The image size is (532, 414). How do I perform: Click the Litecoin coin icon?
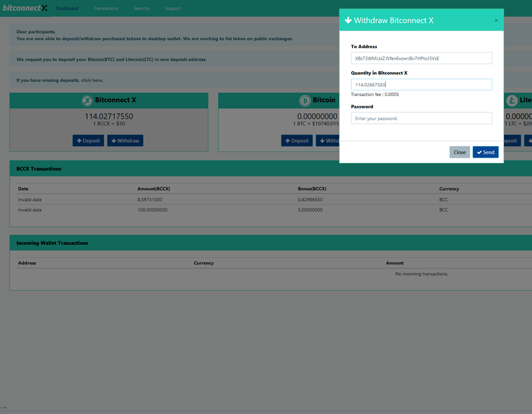click(x=512, y=101)
